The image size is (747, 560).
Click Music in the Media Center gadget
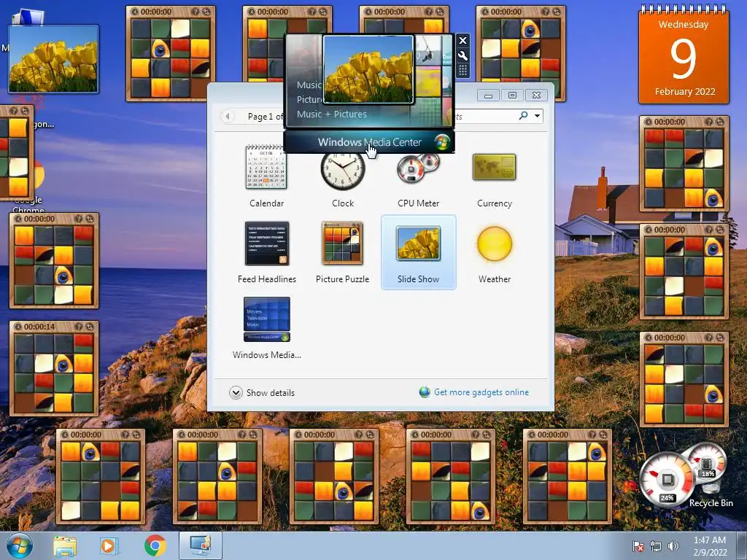click(309, 85)
